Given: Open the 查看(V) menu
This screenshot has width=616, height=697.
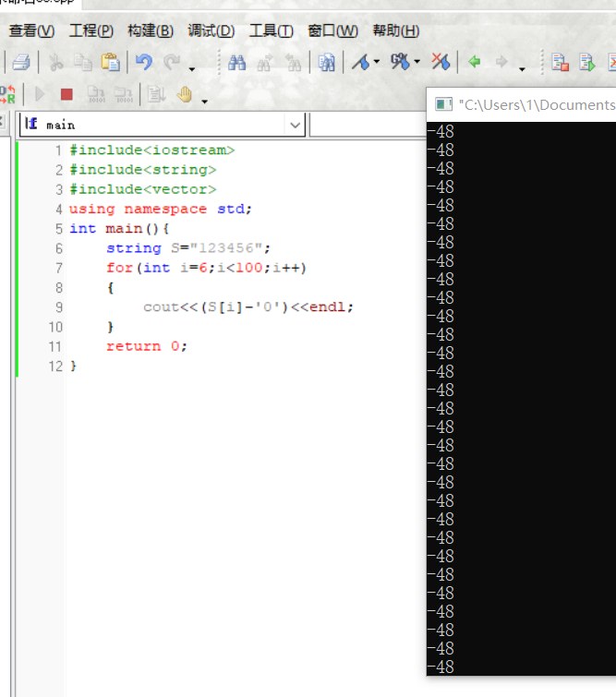Looking at the screenshot, I should click(32, 30).
